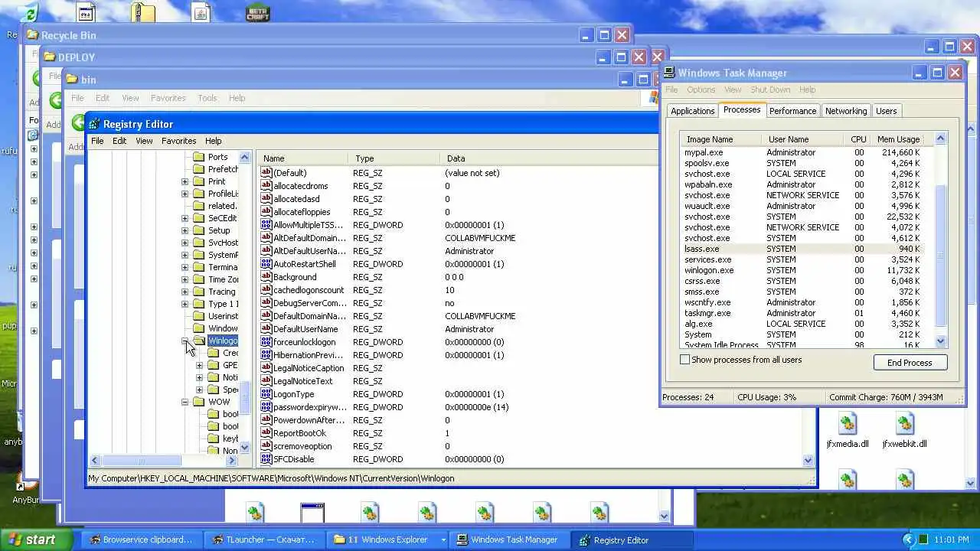Click the AllowMultipleTSSessions DWORD value icon
This screenshot has height=551, width=980.
[x=266, y=225]
